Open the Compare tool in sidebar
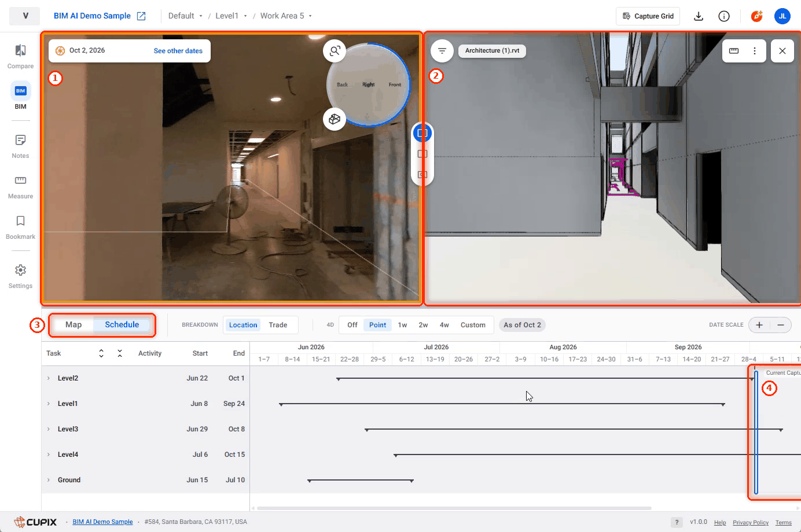Viewport: 801px width, 532px height. point(20,57)
